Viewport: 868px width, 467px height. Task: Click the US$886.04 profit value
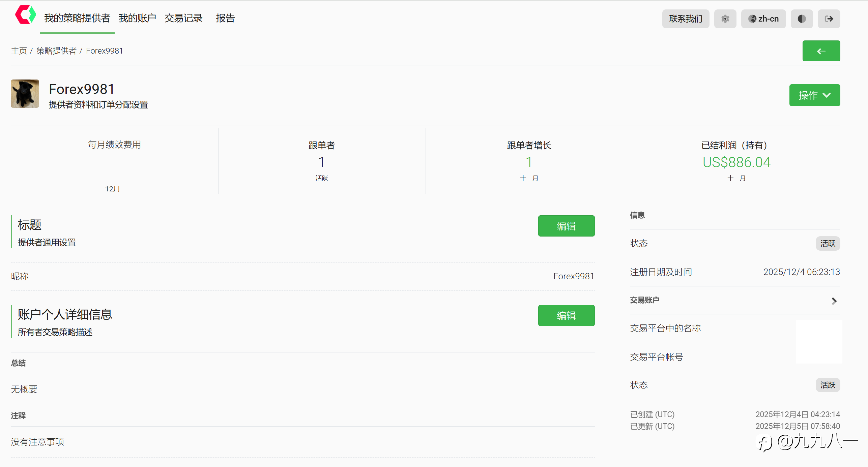point(736,162)
